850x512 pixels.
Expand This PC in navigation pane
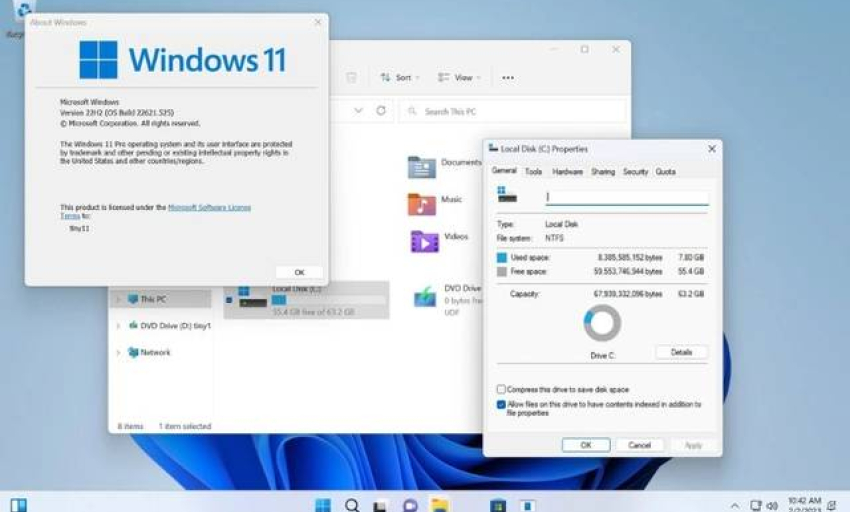tap(118, 299)
